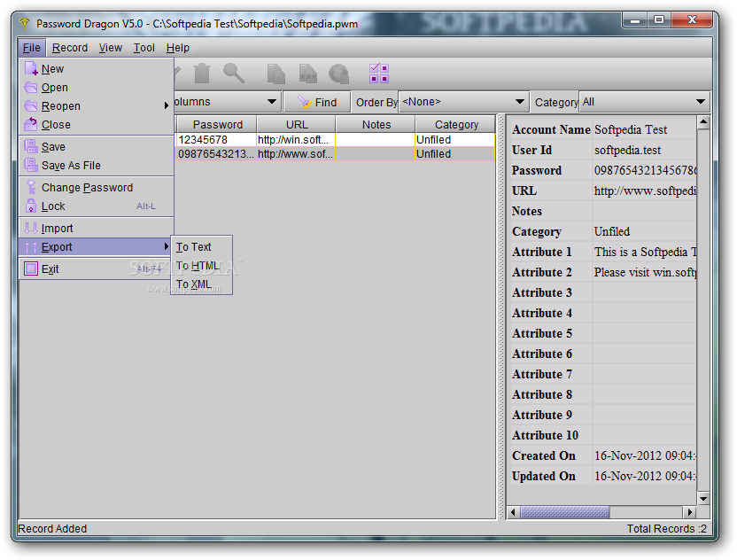Open the columns search dropdown

click(271, 102)
